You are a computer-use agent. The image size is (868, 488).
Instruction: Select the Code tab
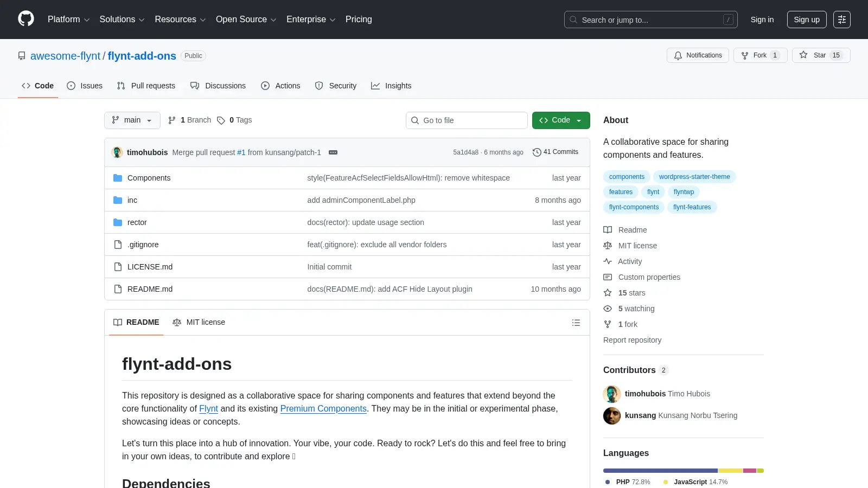pyautogui.click(x=38, y=86)
